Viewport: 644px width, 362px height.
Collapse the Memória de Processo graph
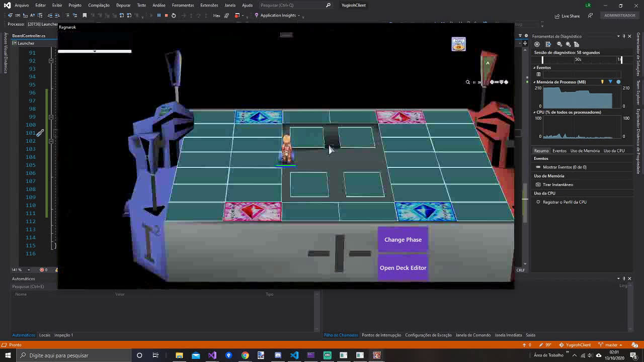pyautogui.click(x=535, y=82)
